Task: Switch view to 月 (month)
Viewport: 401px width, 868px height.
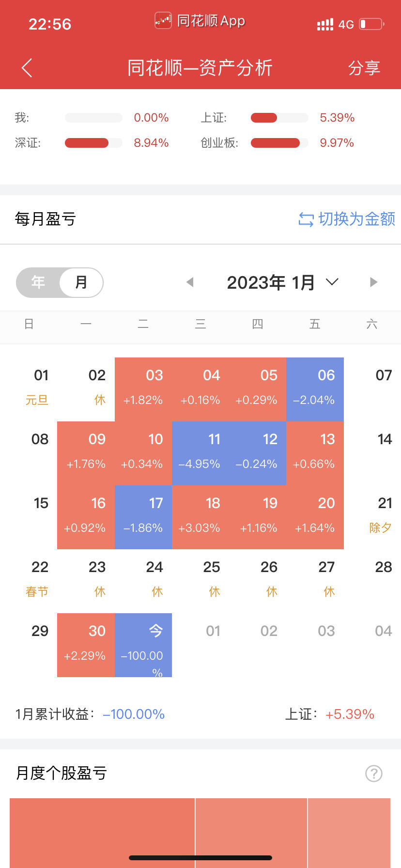Action: pyautogui.click(x=81, y=282)
